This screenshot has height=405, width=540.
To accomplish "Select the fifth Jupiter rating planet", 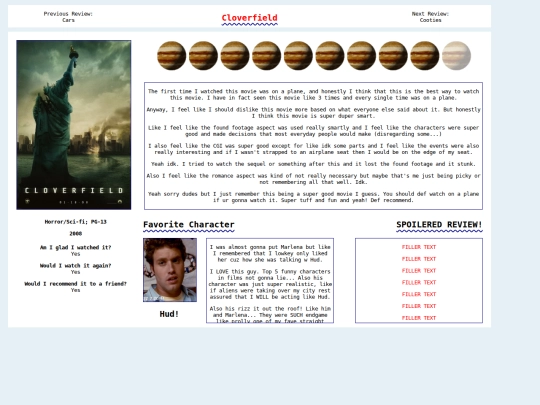I will 298,56.
